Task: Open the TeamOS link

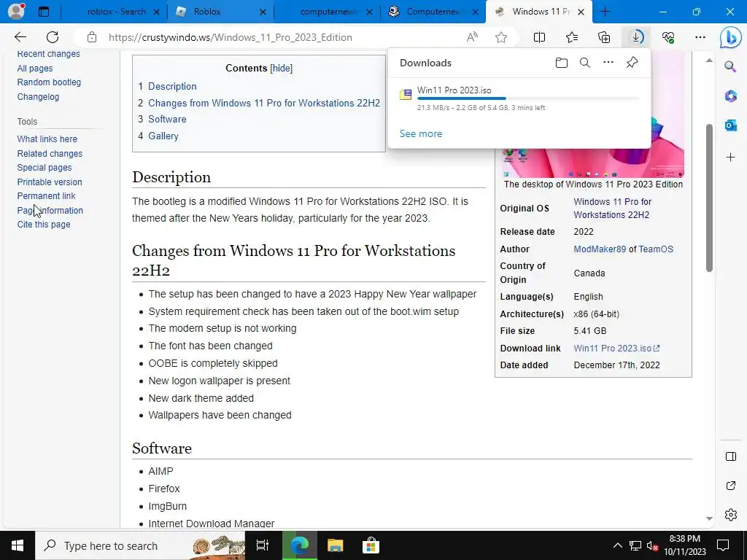Action: (656, 249)
